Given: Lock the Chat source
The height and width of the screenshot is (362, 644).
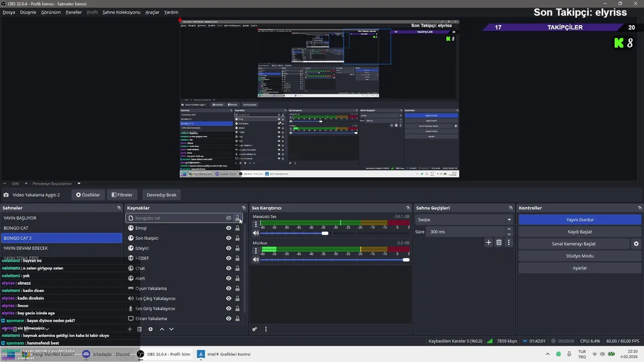Looking at the screenshot, I should [x=237, y=268].
